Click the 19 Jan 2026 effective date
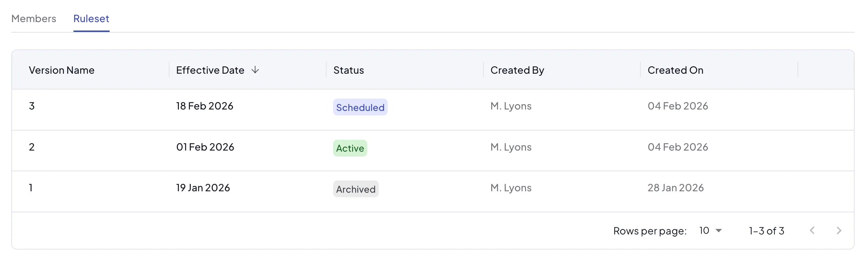 [203, 188]
